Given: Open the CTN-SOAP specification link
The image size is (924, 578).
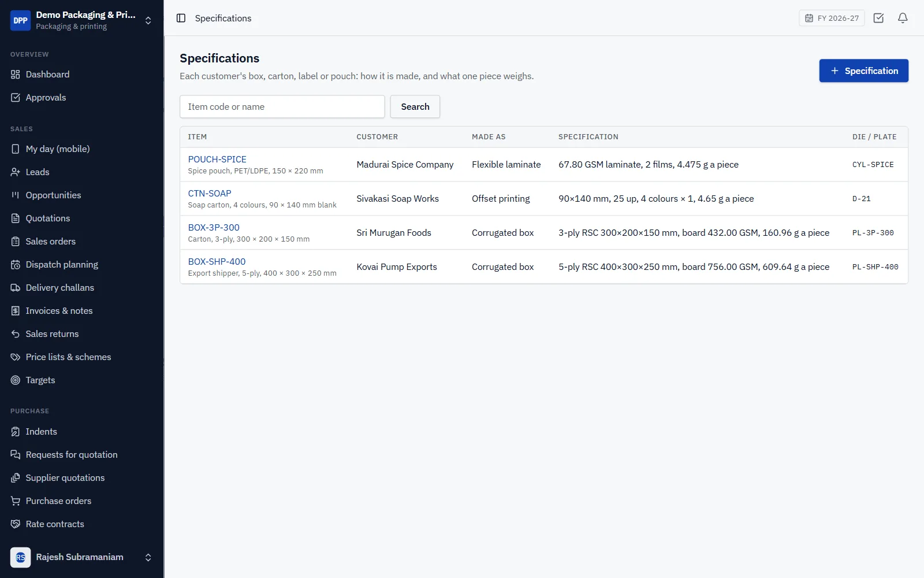Looking at the screenshot, I should coord(210,193).
